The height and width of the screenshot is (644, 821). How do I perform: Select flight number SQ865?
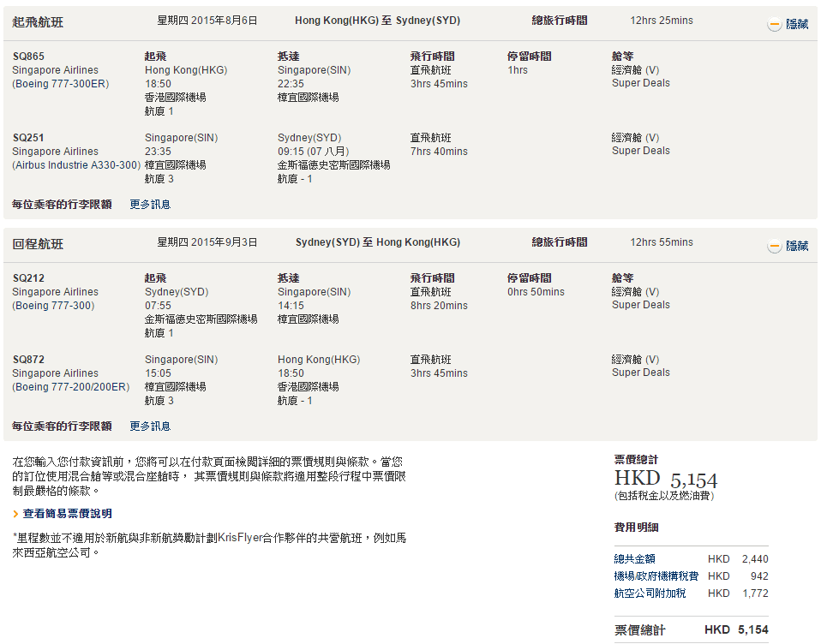(28, 57)
